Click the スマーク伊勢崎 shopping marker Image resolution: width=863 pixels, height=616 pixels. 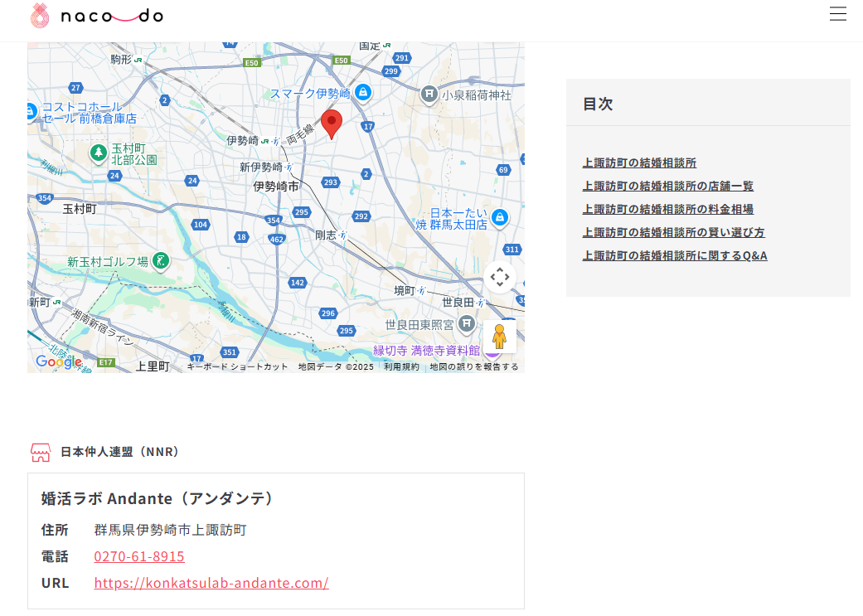(362, 93)
